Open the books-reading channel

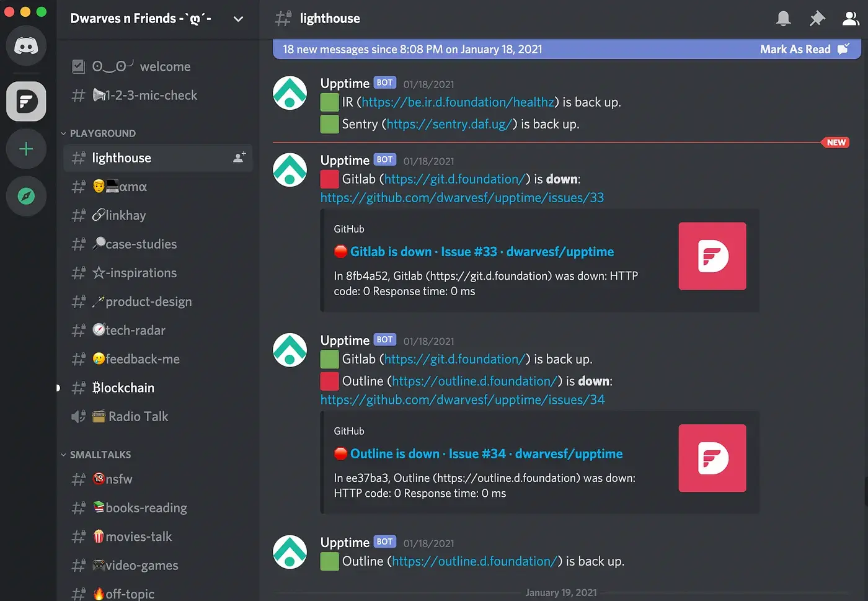[158, 507]
